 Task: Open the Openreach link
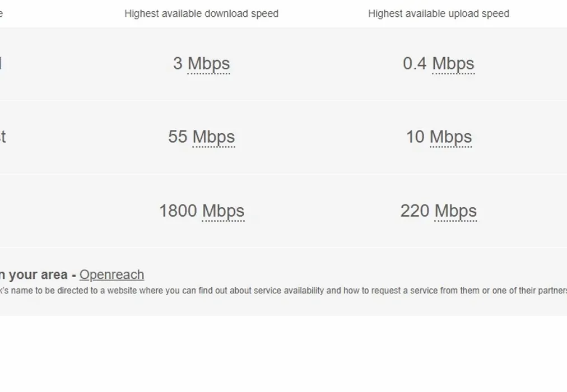click(x=111, y=275)
